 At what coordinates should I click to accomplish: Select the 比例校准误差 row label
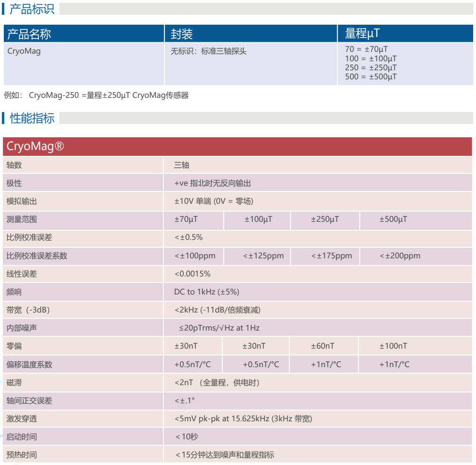[29, 237]
